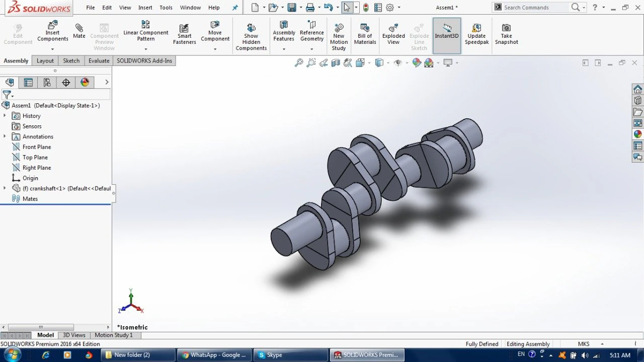644x362 pixels.
Task: Open the DimXpertManager crosshair tab
Action: coord(66,83)
